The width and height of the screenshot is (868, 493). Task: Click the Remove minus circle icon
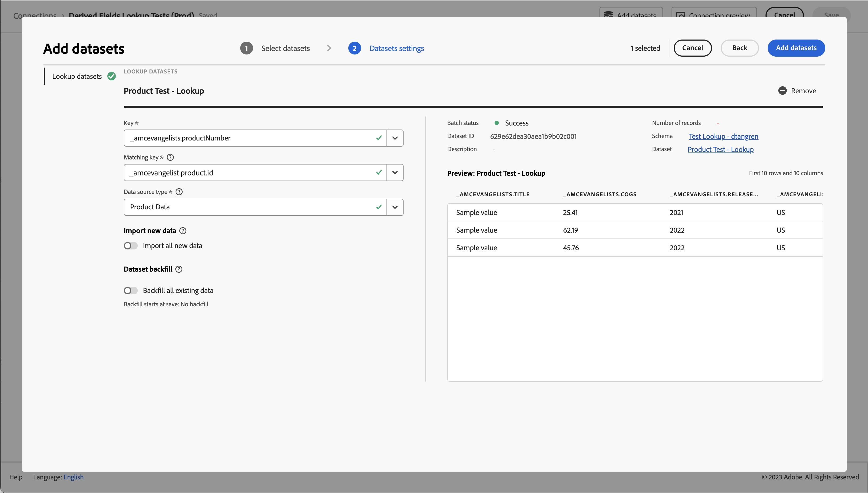[782, 91]
